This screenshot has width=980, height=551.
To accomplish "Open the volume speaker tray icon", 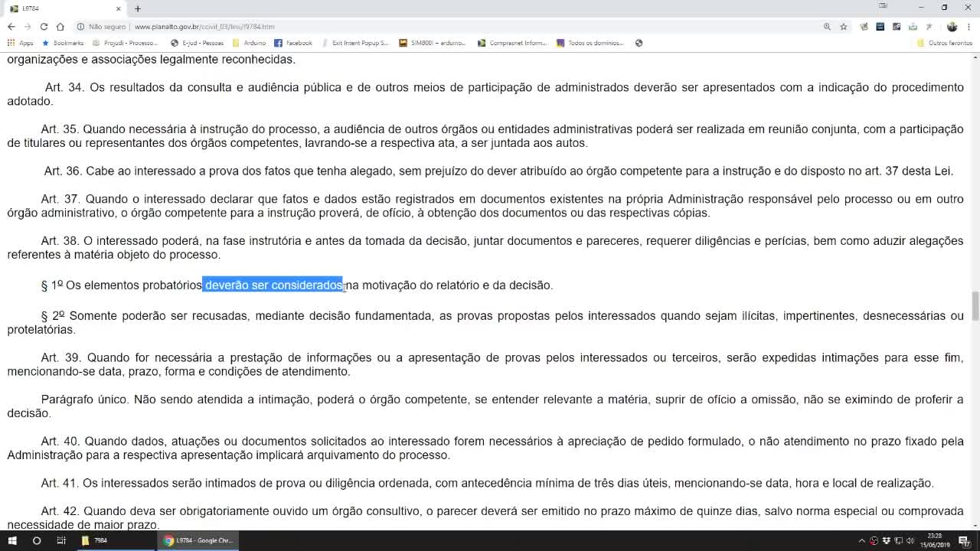I will (x=910, y=540).
